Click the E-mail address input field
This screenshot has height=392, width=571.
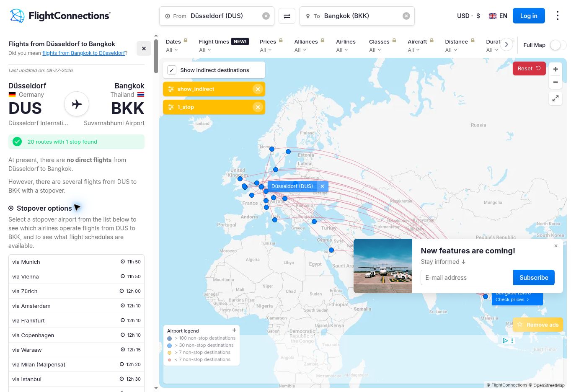(467, 278)
